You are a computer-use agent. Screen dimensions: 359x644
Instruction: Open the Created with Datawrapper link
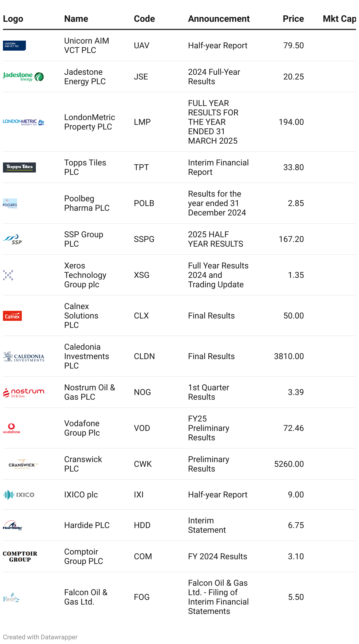pyautogui.click(x=40, y=637)
